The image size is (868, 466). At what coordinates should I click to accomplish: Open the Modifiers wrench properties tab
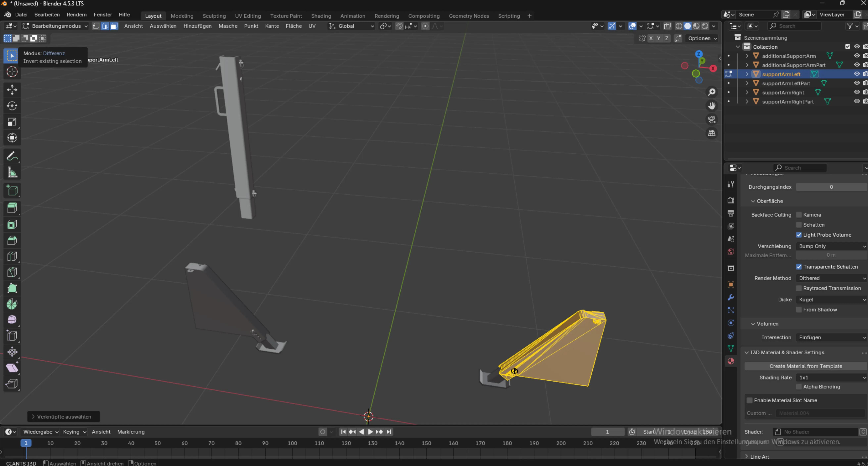coord(731,298)
